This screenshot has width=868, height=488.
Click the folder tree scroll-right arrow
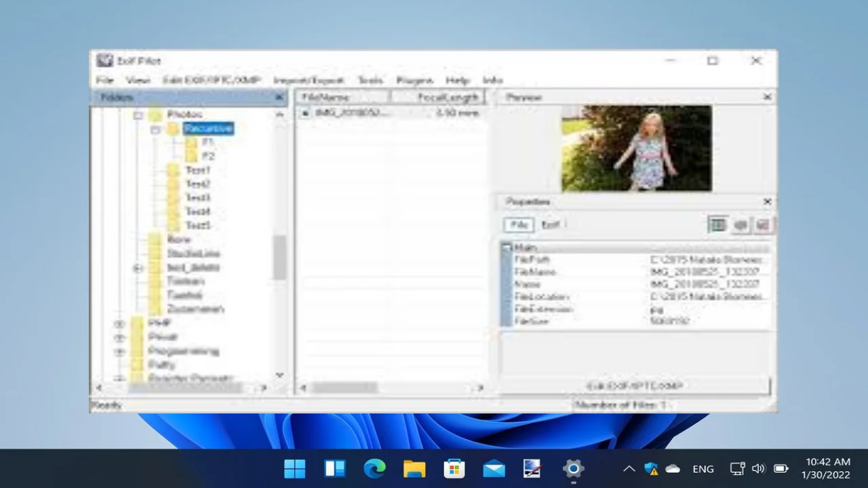tap(264, 388)
